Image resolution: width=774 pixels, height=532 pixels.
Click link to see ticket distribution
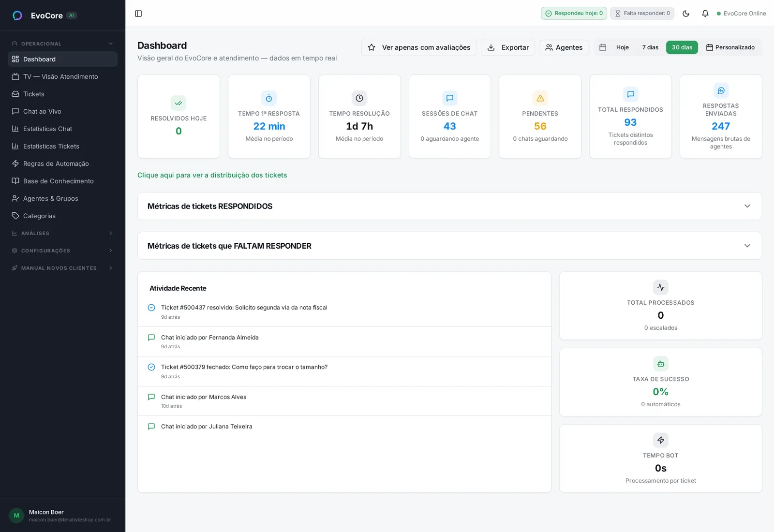(212, 175)
